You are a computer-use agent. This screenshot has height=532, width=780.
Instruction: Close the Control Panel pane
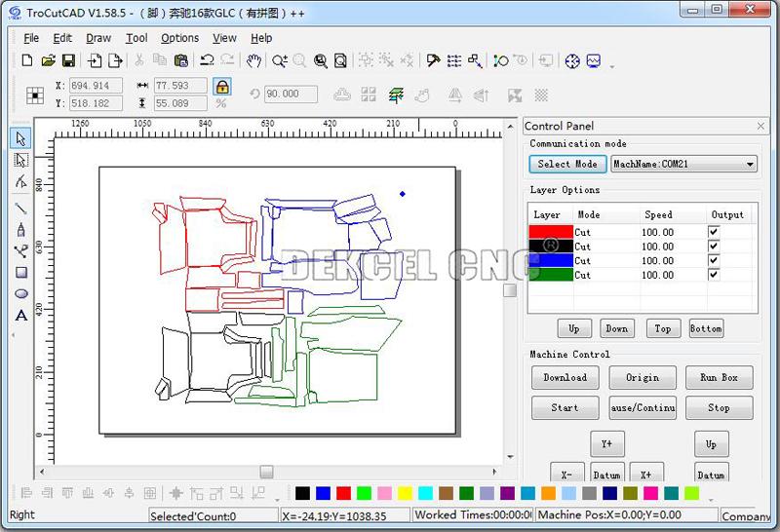[760, 127]
